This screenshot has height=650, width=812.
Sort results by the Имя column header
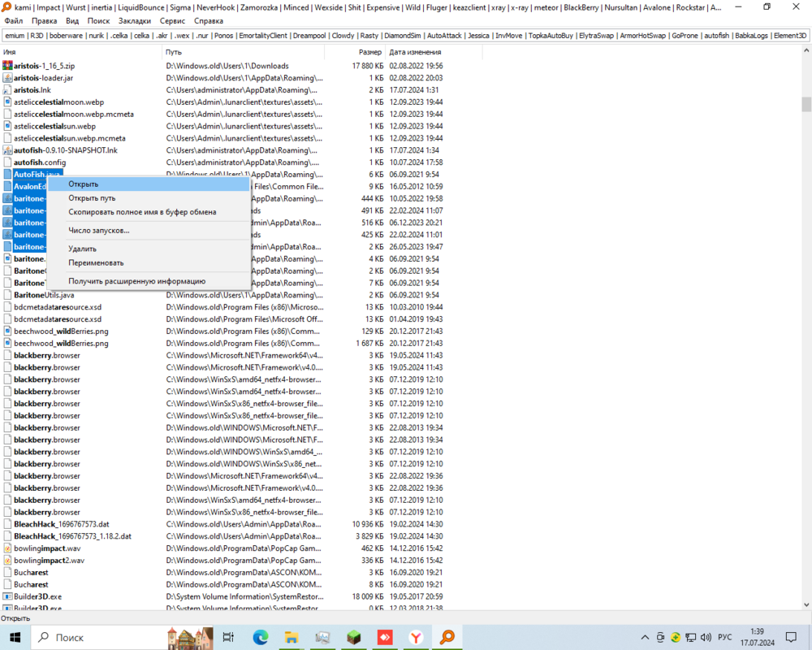(80, 52)
